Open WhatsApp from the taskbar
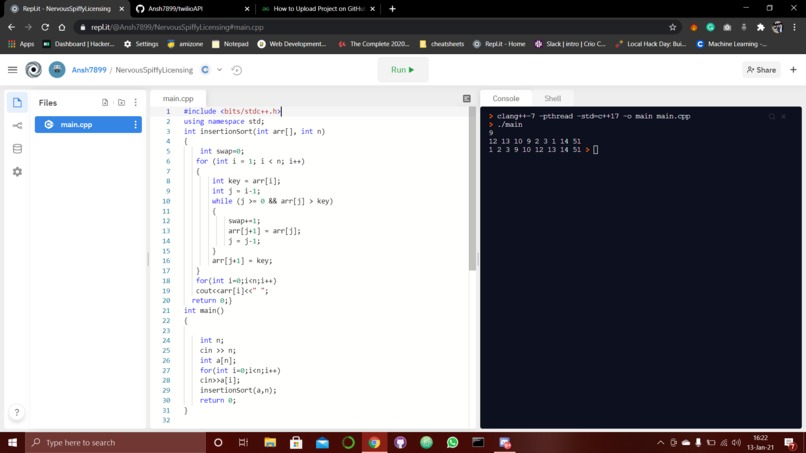 pos(452,442)
